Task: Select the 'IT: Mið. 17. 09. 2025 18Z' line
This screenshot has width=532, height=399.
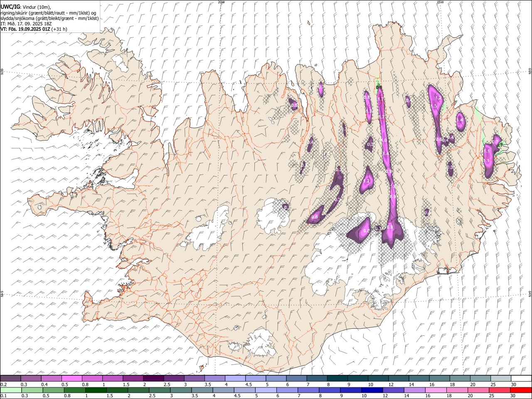Action: tap(26, 24)
